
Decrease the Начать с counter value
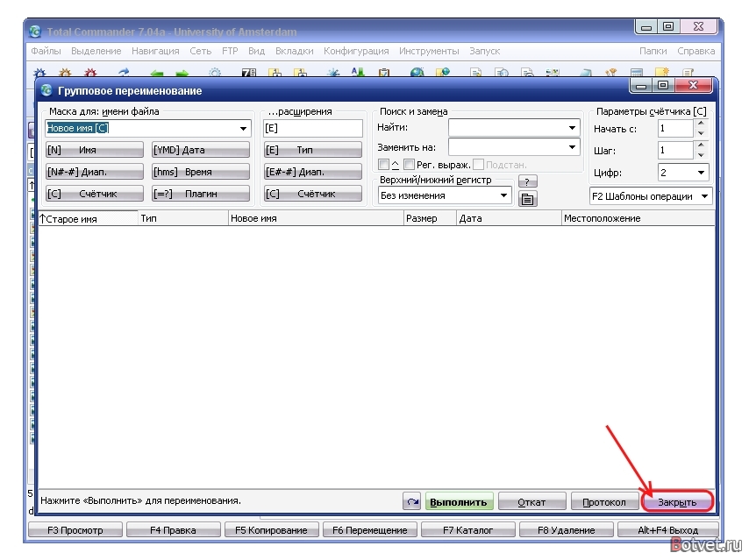[701, 132]
